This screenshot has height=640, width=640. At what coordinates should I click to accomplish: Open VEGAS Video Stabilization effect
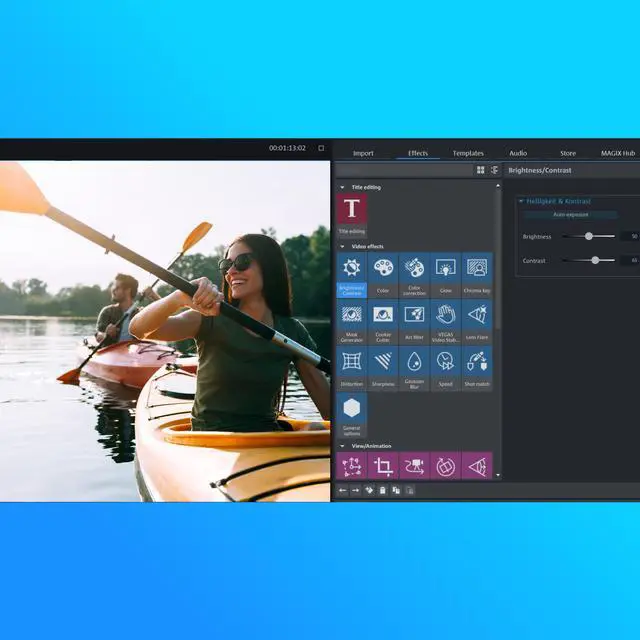[x=445, y=322]
